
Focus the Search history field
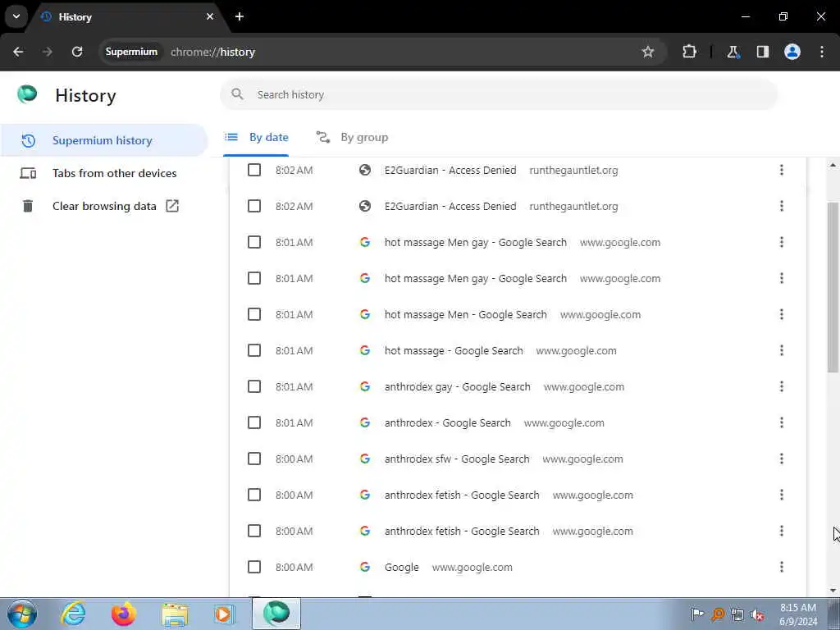pos(499,94)
